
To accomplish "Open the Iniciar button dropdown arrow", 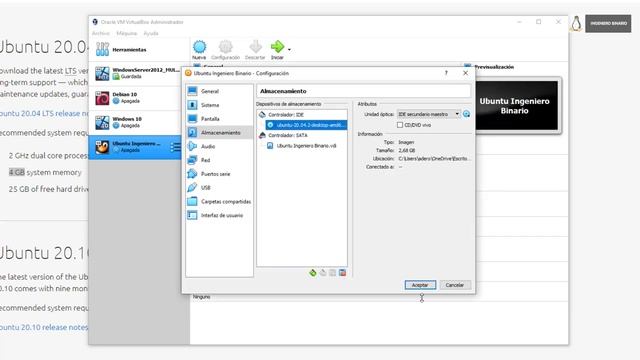I will [289, 49].
